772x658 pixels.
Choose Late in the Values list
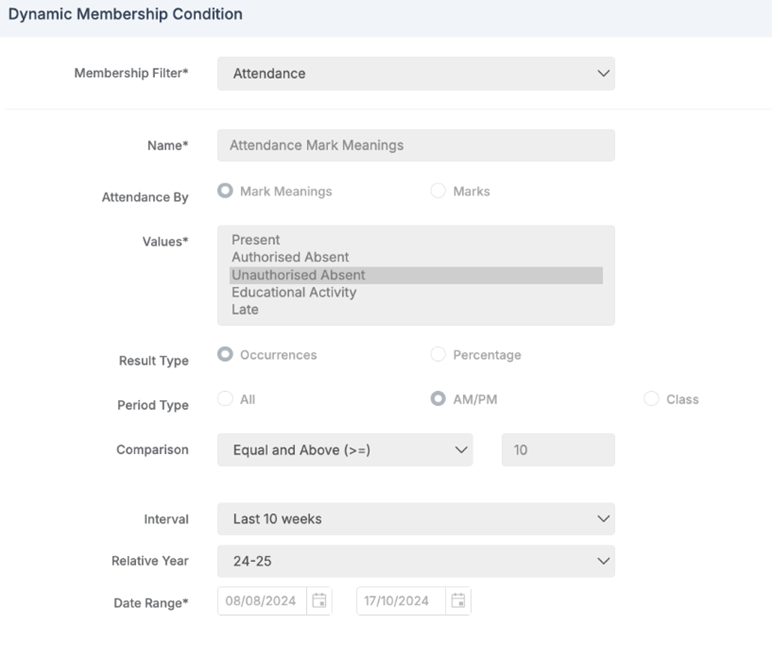pos(245,310)
